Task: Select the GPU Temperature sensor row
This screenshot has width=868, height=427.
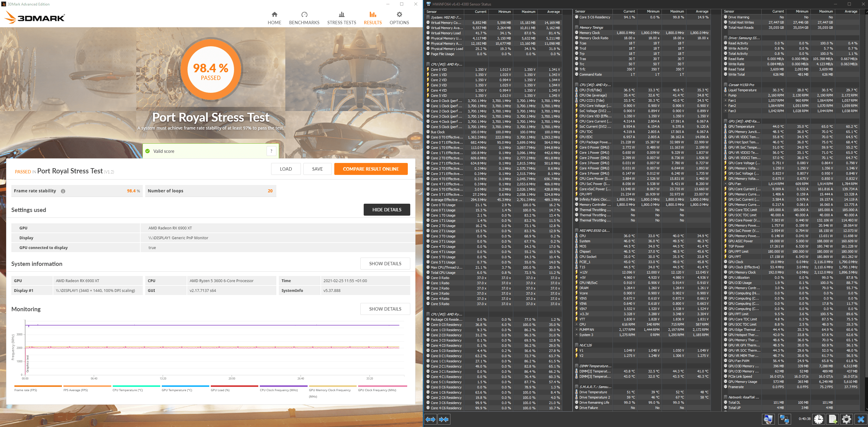Action: click(791, 127)
